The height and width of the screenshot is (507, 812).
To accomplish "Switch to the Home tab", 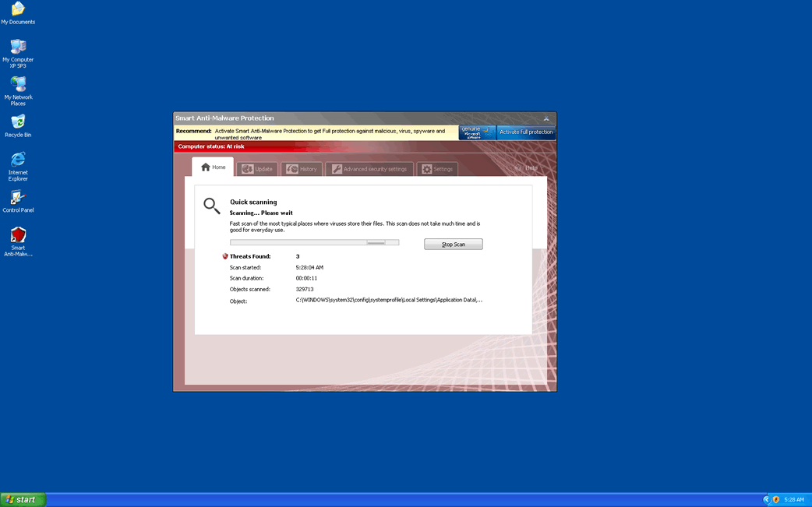I will pos(213,167).
